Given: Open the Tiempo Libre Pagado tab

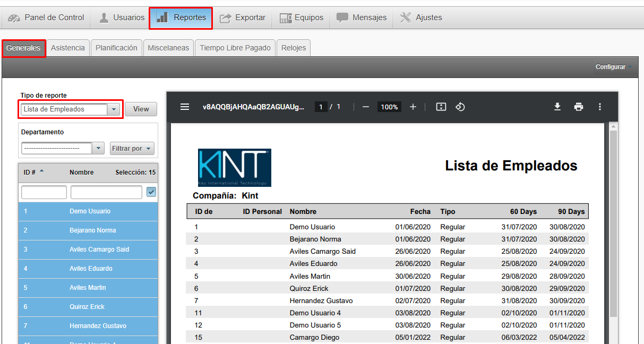Looking at the screenshot, I should click(235, 48).
